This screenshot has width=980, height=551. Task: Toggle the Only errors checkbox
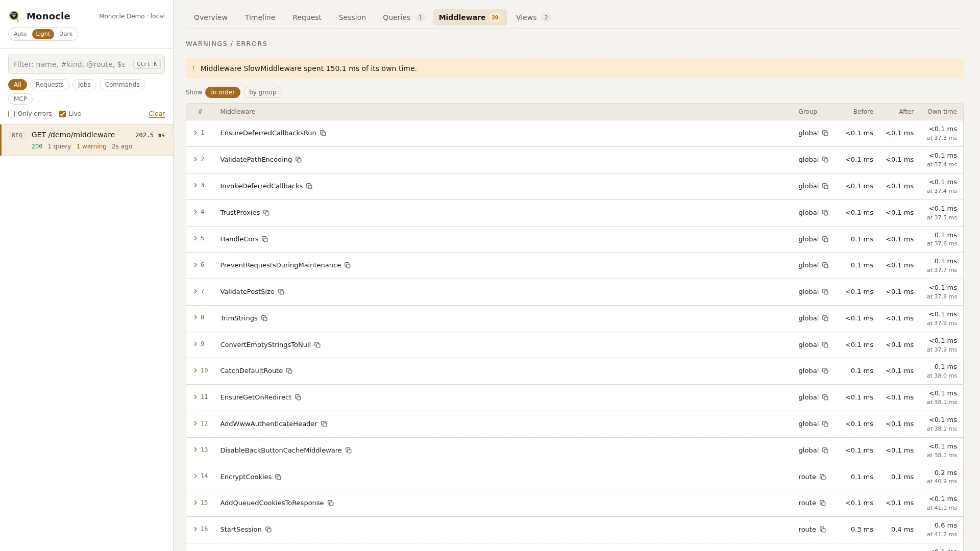tap(11, 114)
